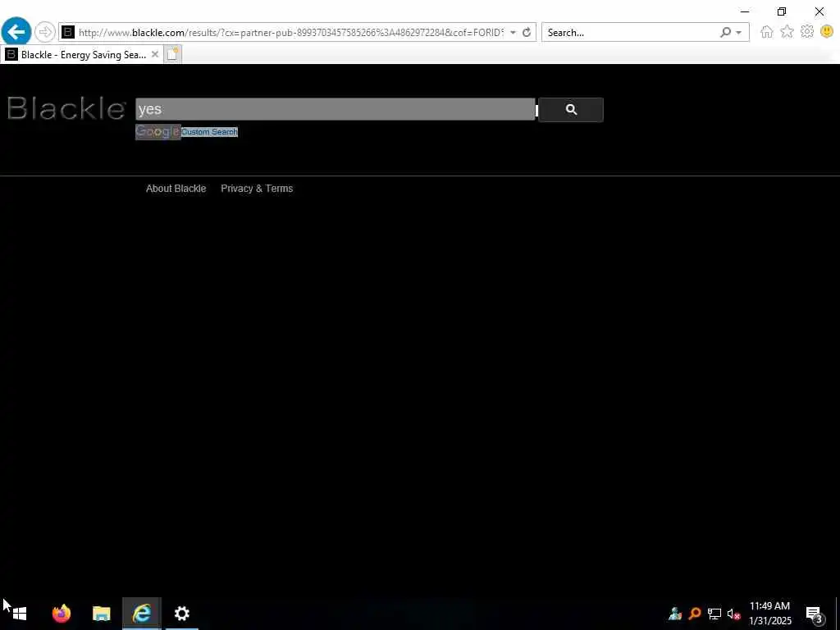Minimize the Internet Explorer window
The height and width of the screenshot is (630, 840).
[745, 11]
